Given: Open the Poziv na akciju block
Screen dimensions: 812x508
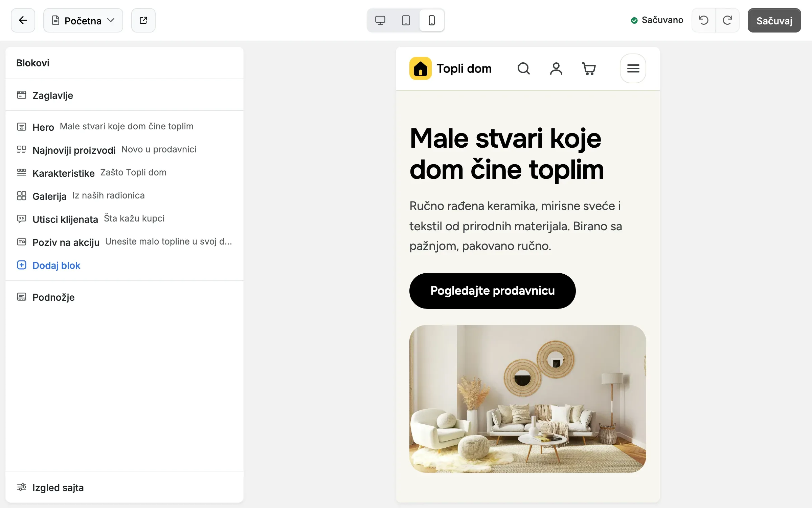Looking at the screenshot, I should coord(125,242).
